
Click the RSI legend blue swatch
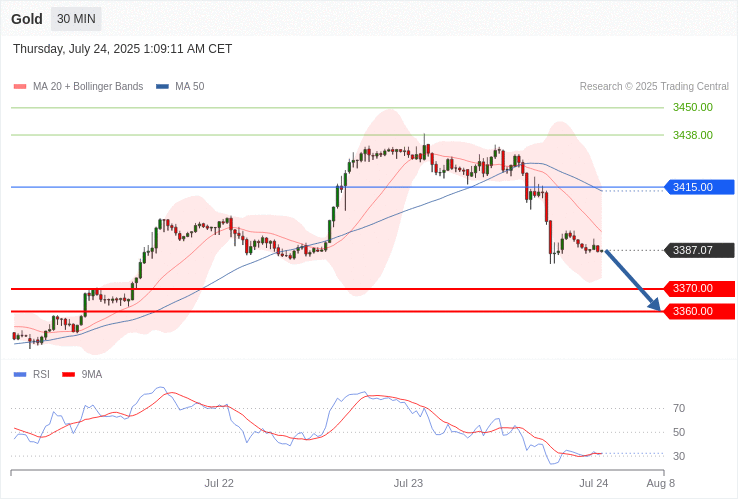tap(20, 375)
